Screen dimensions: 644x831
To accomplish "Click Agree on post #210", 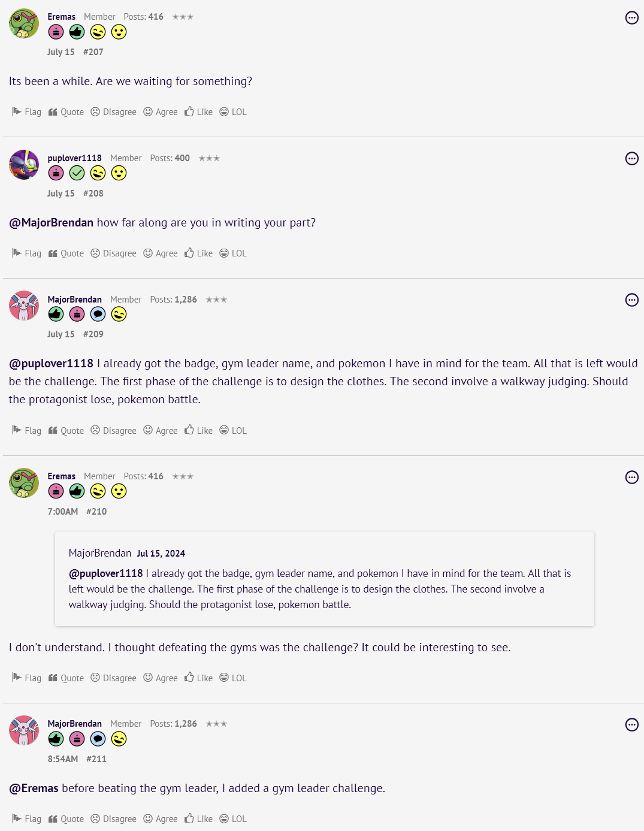I will pos(161,678).
